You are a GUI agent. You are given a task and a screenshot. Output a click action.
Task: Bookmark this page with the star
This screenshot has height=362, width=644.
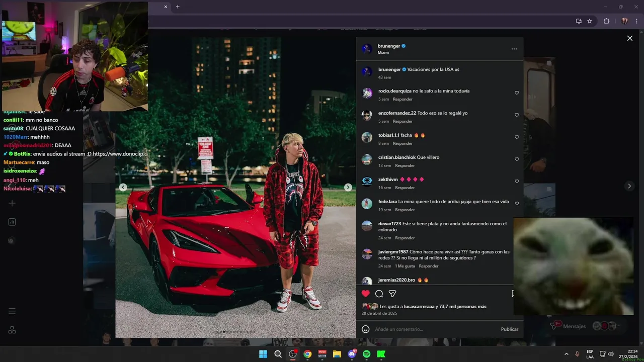[590, 21]
